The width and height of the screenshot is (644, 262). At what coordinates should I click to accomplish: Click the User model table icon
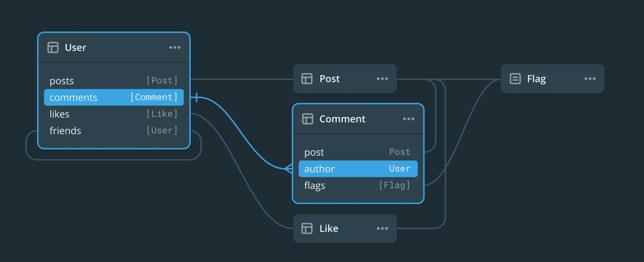coord(53,47)
